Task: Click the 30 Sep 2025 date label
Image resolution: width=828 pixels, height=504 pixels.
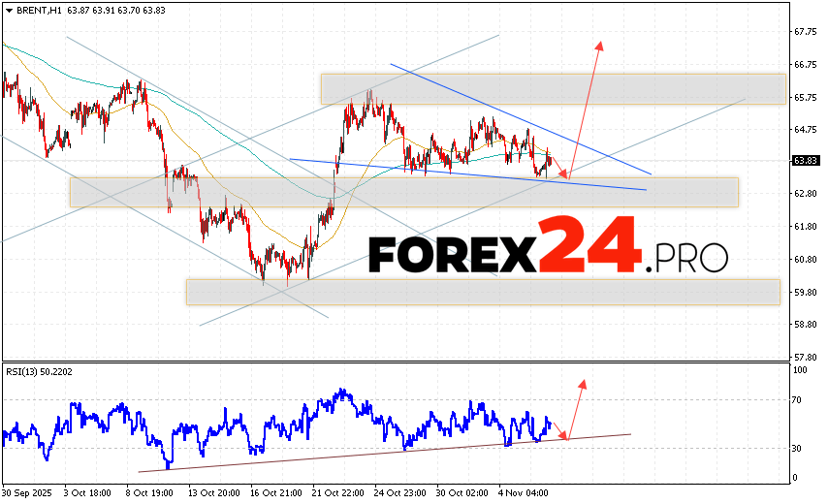Action: [x=27, y=492]
